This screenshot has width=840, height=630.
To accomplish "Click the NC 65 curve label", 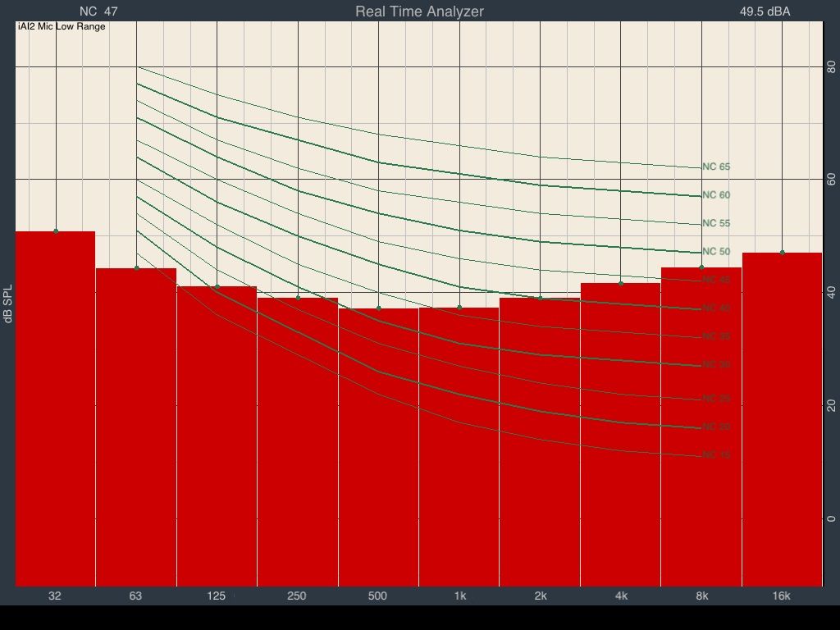I will click(x=716, y=167).
